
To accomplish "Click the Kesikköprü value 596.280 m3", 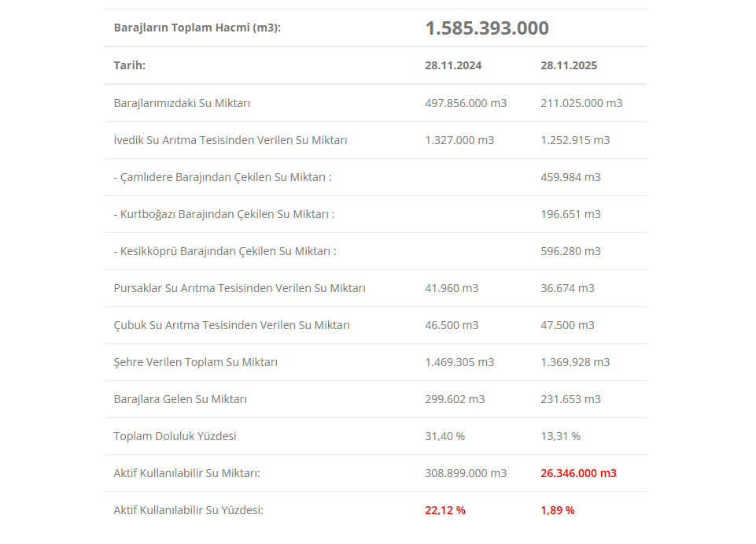I will click(570, 251).
